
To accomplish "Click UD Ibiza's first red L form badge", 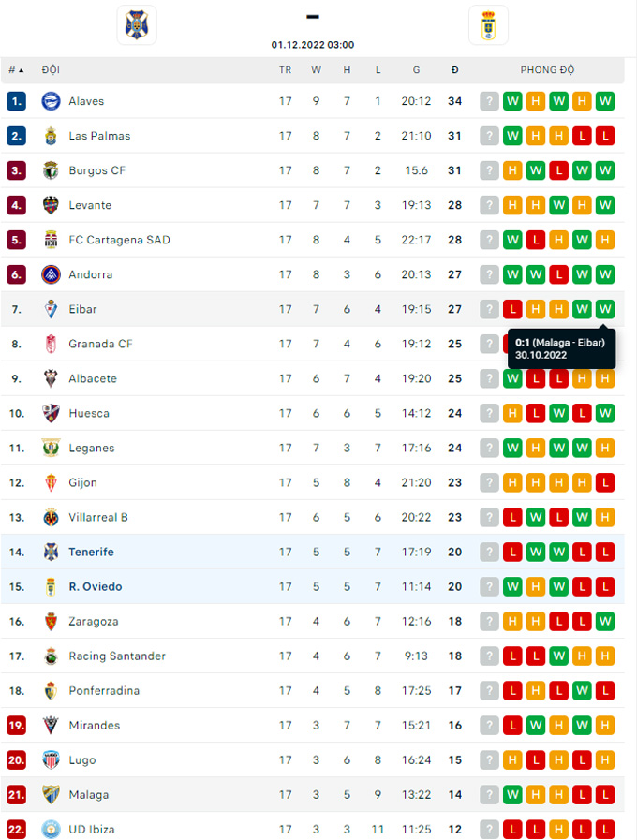I will point(512,830).
